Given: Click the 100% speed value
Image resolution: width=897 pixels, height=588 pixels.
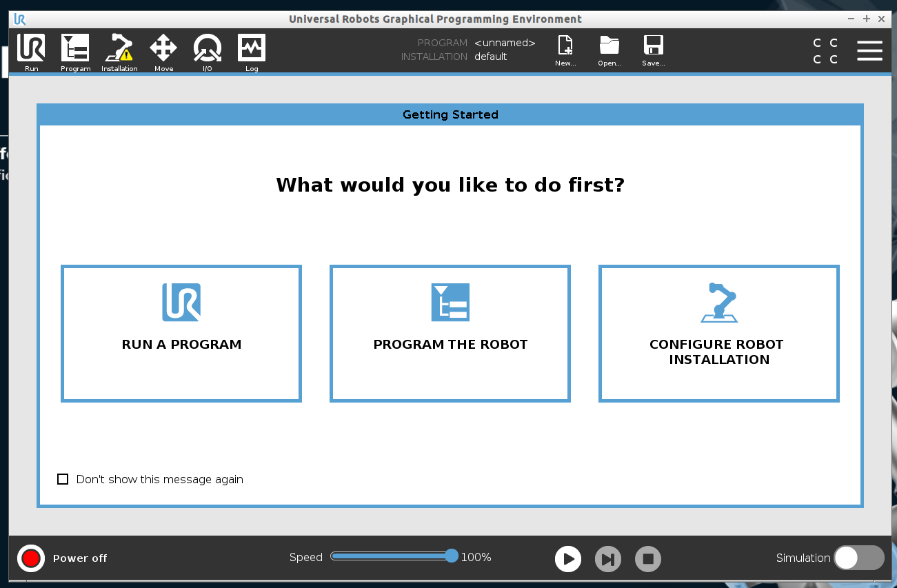Looking at the screenshot, I should pyautogui.click(x=476, y=557).
